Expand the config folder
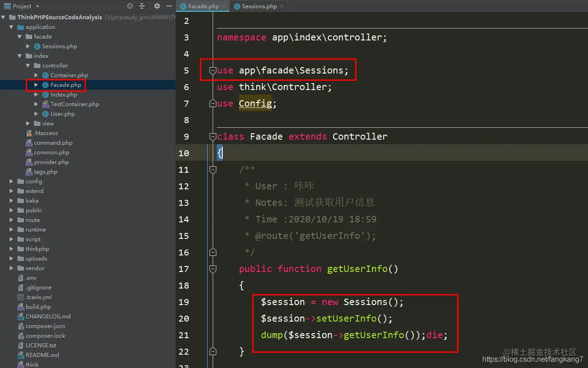The image size is (588, 368). coord(11,181)
